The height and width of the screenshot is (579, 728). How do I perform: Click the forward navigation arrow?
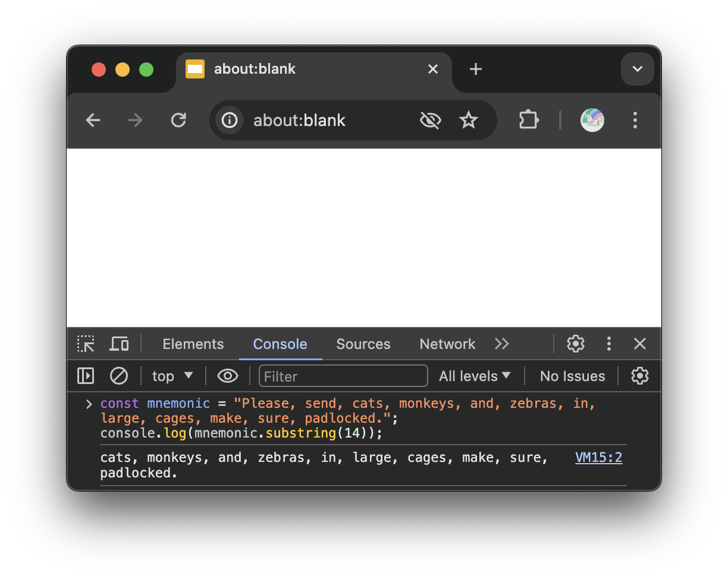click(x=136, y=121)
